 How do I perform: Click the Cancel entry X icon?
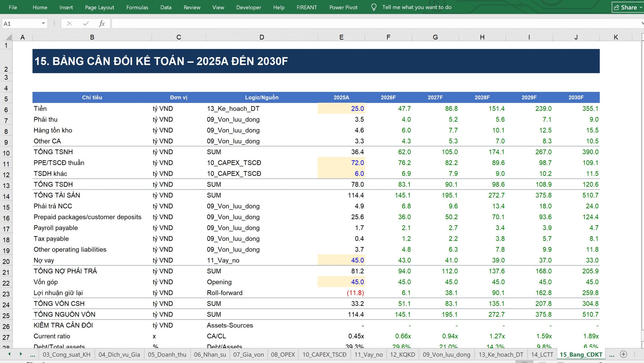69,24
